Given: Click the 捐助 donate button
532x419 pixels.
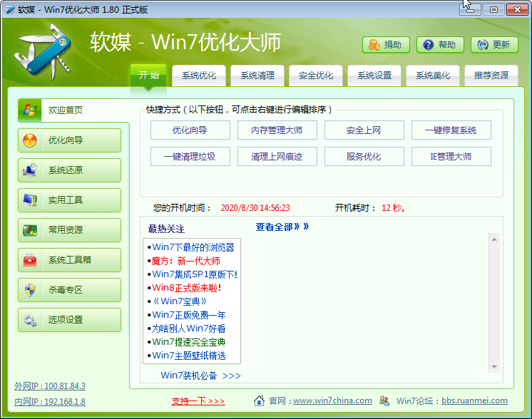Looking at the screenshot, I should tap(386, 45).
